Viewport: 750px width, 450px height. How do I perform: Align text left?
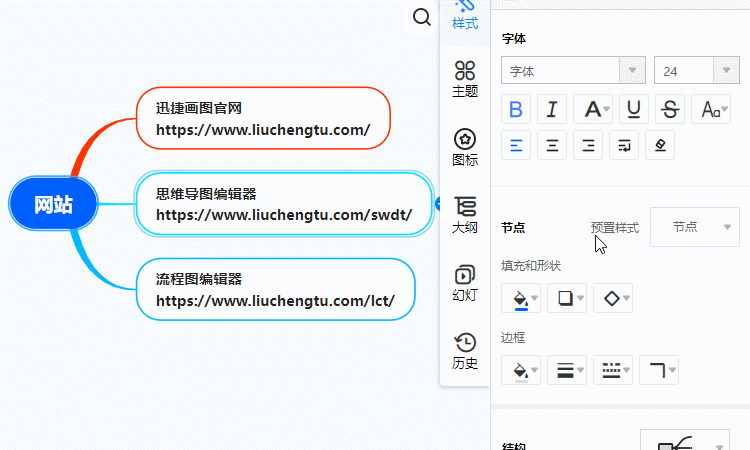pyautogui.click(x=516, y=145)
